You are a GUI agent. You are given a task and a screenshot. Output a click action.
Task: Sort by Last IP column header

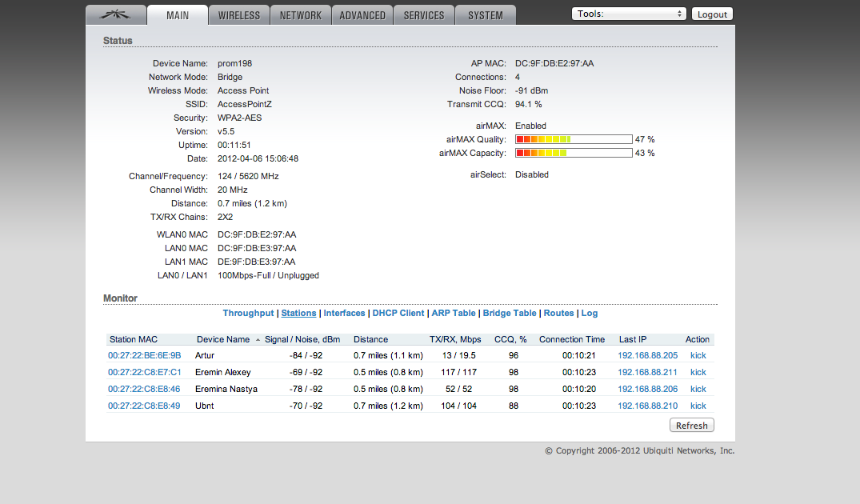pos(633,339)
